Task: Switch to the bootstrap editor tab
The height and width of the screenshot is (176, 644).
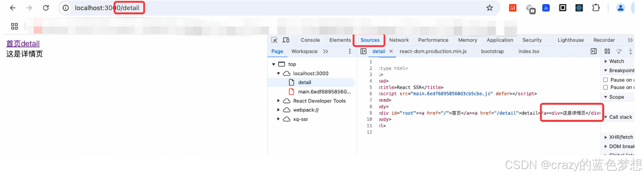Action: 492,51
